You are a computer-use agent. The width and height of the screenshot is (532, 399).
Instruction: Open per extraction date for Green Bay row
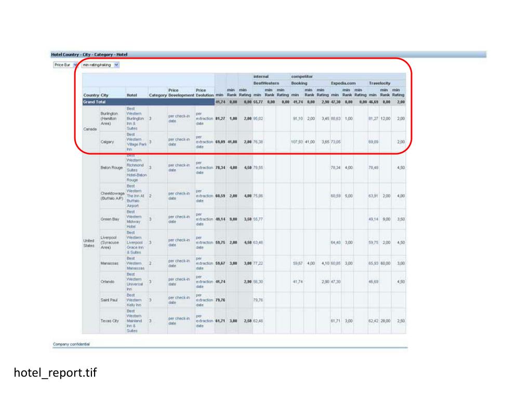(x=204, y=219)
